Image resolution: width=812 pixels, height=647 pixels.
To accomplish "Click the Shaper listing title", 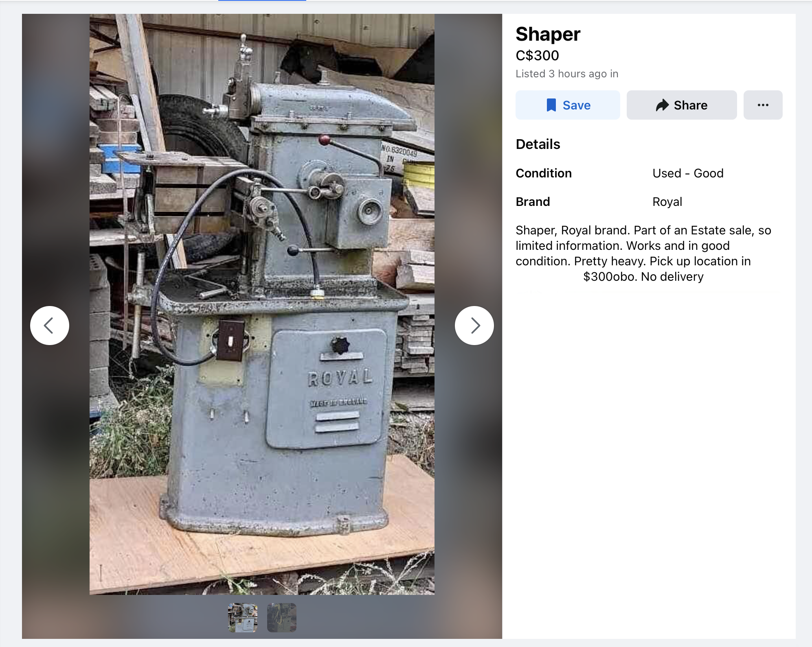I will (x=548, y=34).
